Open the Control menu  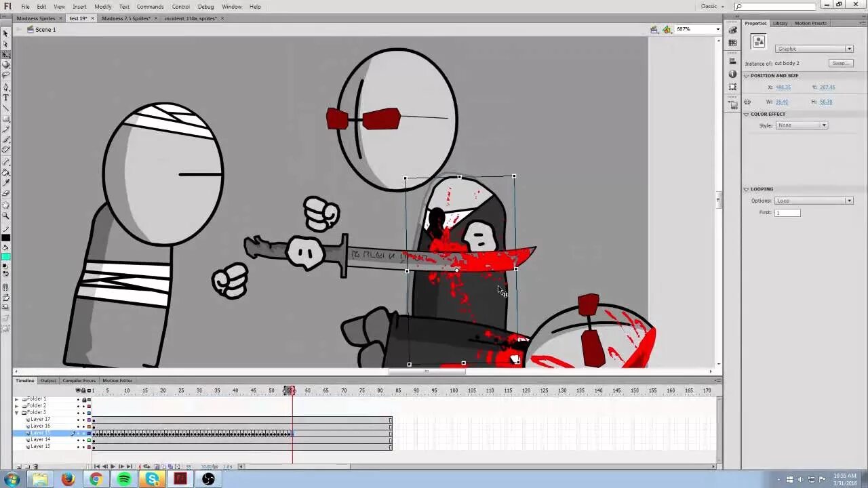pos(180,7)
